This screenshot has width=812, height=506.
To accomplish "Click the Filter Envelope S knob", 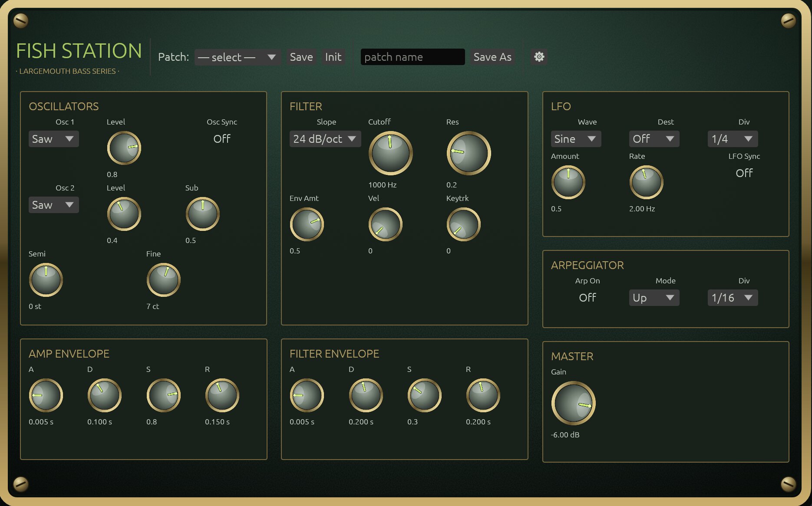I will click(424, 395).
